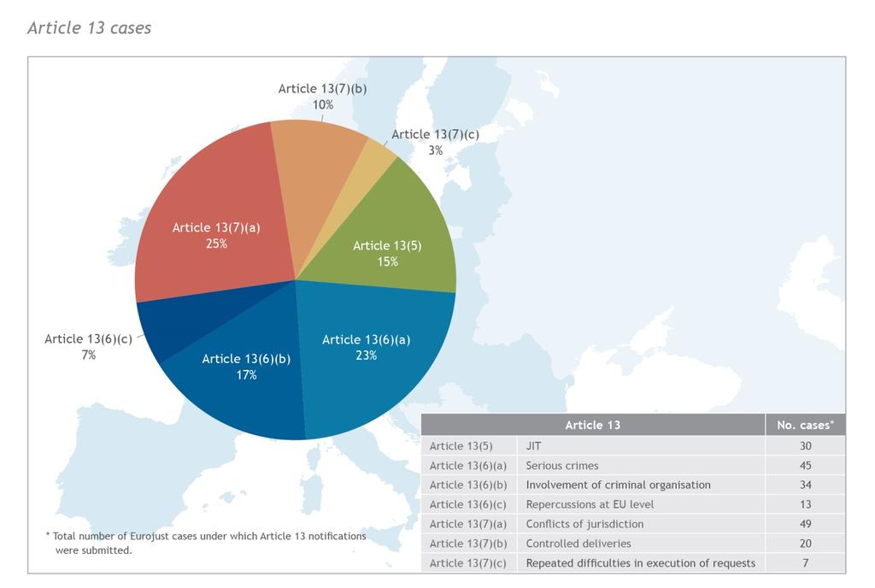
Task: Click the '10%' value above the pie
Action: click(x=322, y=105)
